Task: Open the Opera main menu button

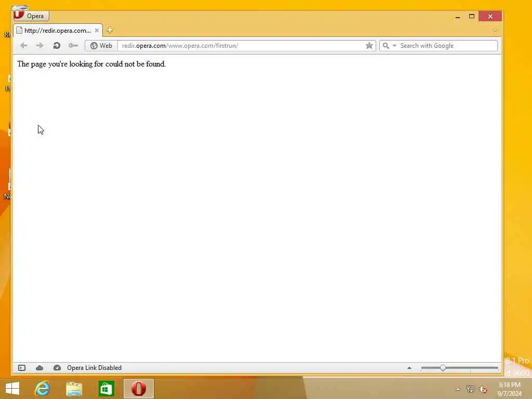Action: point(31,16)
